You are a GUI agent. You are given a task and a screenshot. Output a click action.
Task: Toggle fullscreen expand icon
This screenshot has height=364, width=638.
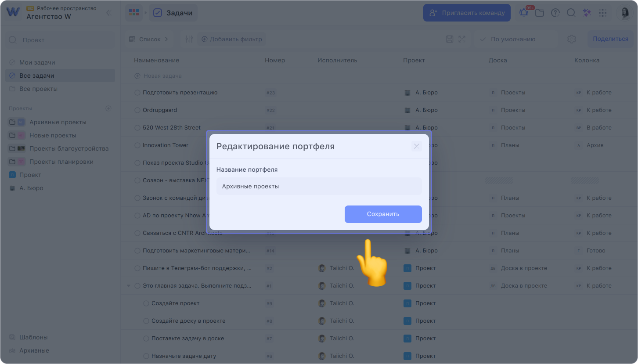461,39
